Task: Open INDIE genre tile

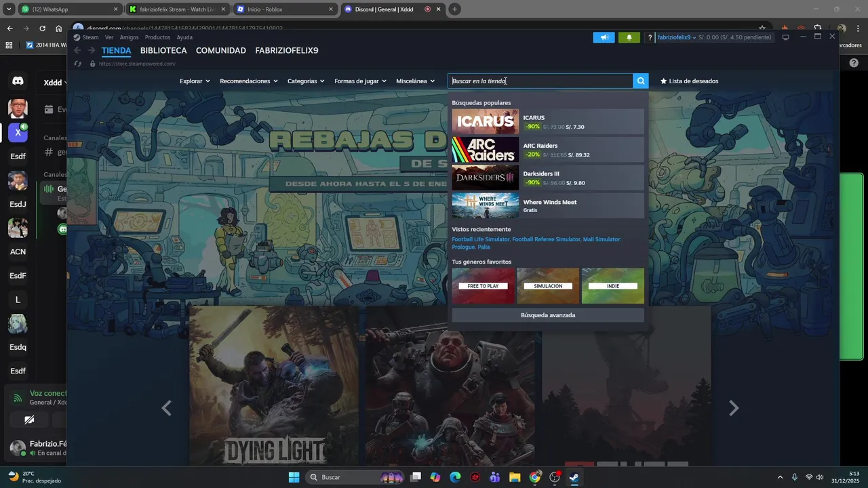Action: (x=613, y=285)
